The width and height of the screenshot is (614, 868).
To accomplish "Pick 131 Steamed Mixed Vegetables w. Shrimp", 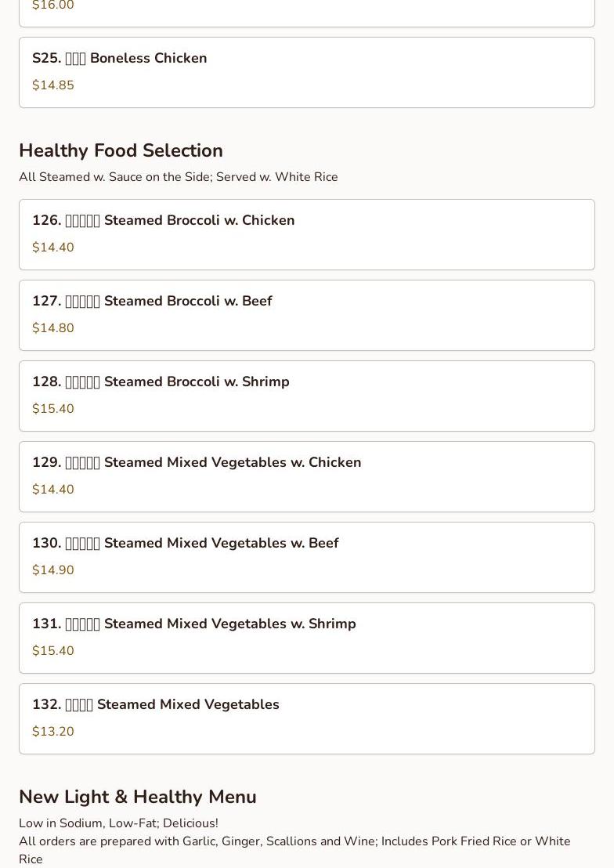I will tap(307, 638).
